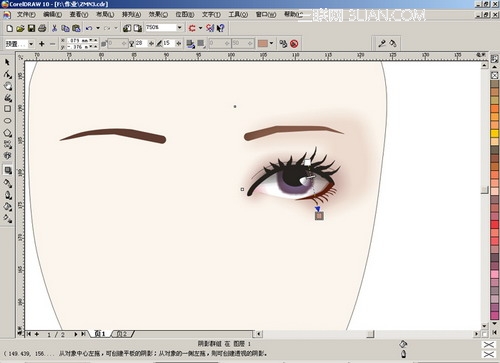Screen dimensions: 500x363
Task: Click the clear drop shadow icon
Action: pos(294,44)
